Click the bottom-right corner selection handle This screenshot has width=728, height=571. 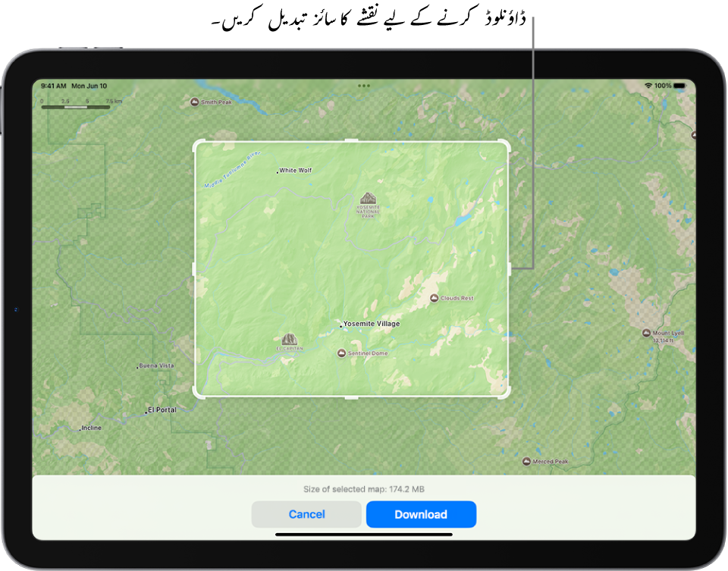pyautogui.click(x=505, y=393)
